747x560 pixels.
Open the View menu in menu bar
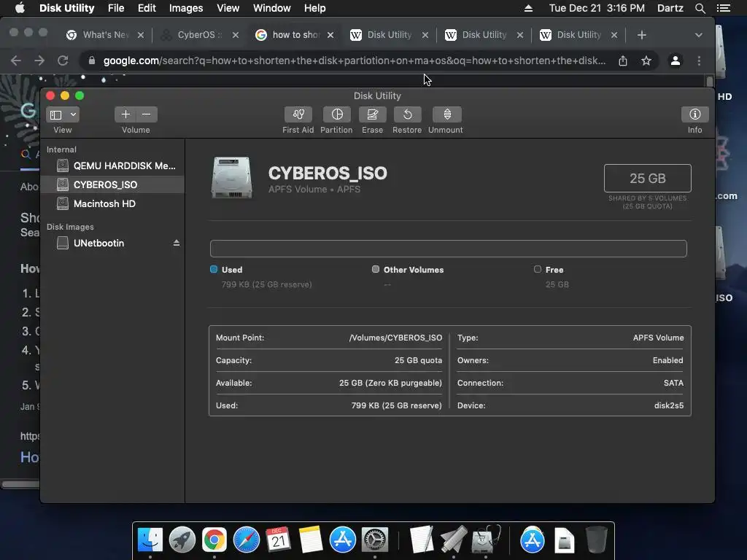click(x=228, y=8)
